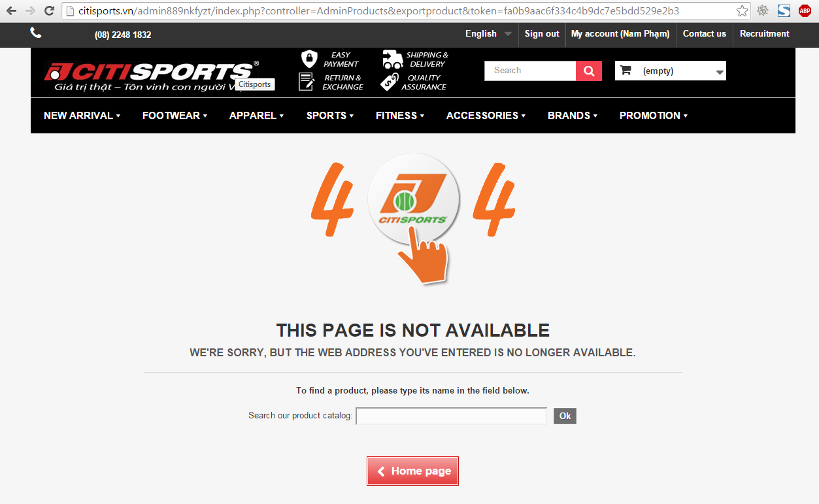Screen dimensions: 819x504
Task: Click the Home page button
Action: 412,471
